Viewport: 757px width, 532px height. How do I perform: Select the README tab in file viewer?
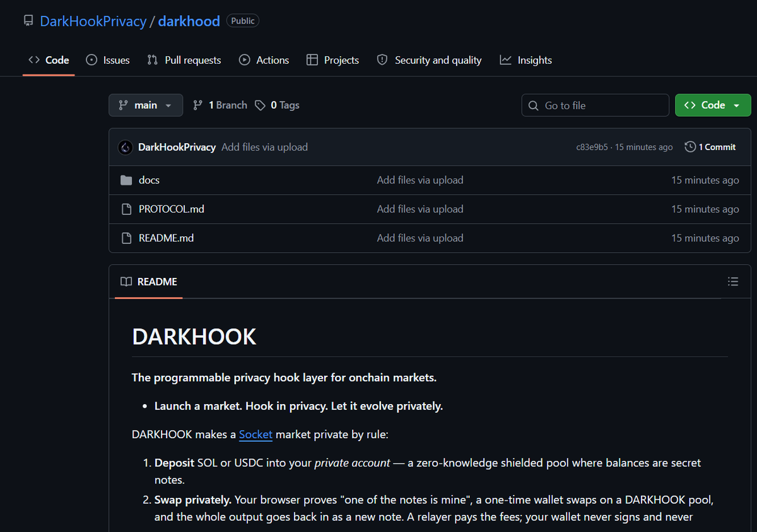coord(149,282)
